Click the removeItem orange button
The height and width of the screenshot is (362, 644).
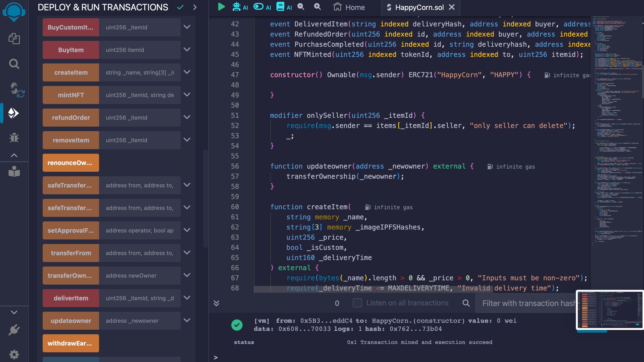coord(71,140)
